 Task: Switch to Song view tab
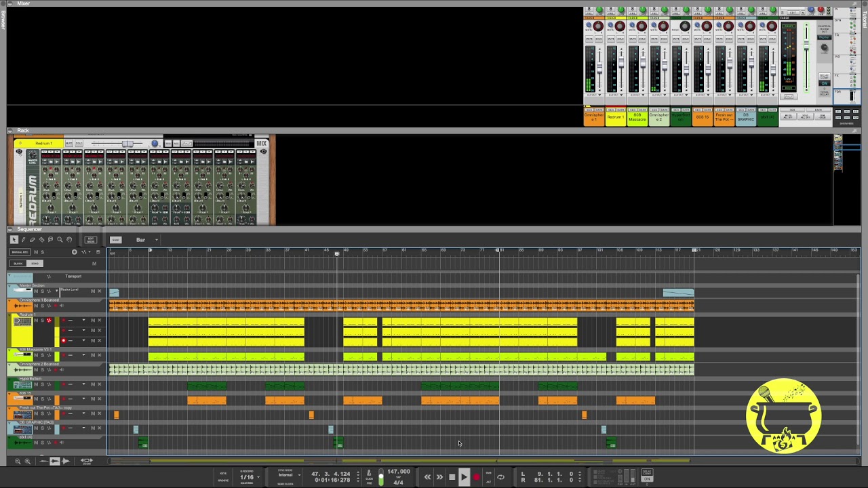35,264
